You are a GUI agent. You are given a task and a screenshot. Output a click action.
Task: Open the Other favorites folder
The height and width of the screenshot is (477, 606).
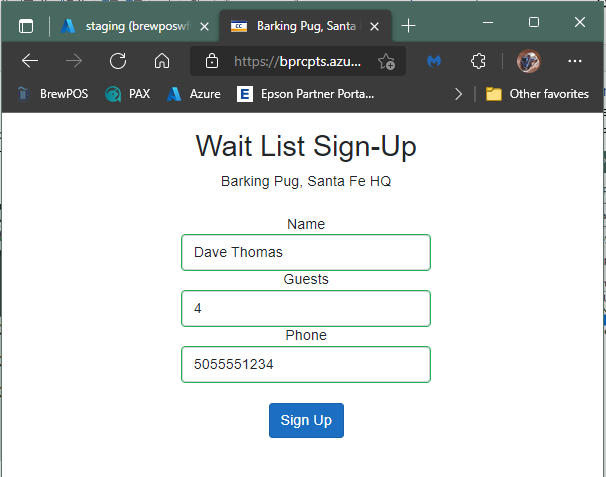point(537,94)
